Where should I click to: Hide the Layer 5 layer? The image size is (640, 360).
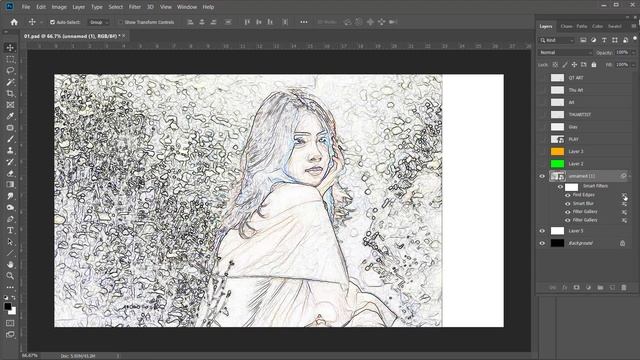click(542, 231)
